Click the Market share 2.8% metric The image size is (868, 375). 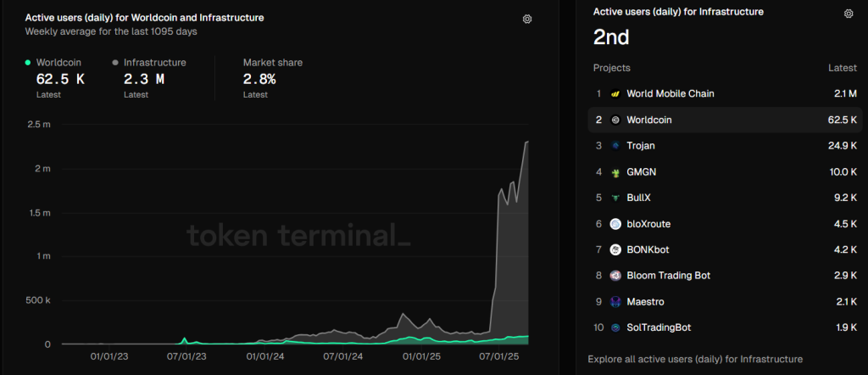click(x=259, y=79)
